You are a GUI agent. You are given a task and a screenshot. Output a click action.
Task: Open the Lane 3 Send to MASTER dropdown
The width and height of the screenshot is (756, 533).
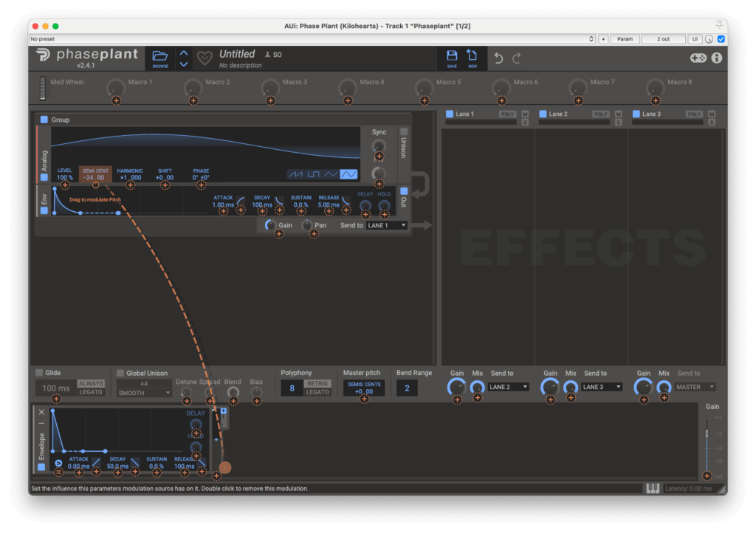coord(695,387)
